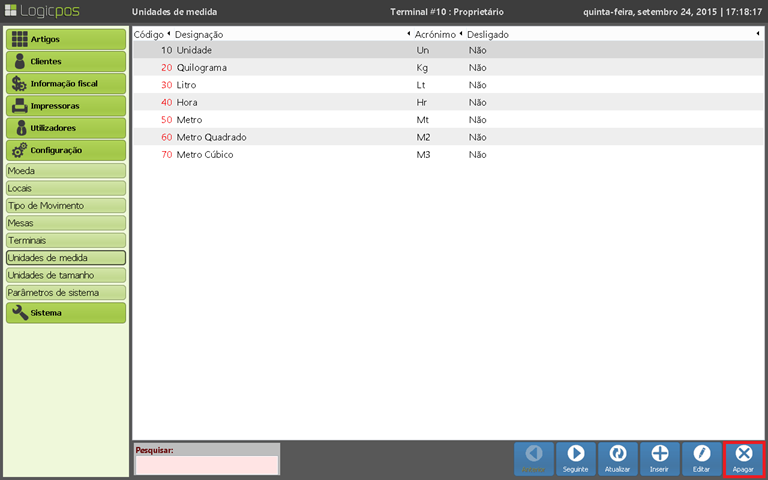The height and width of the screenshot is (480, 768).
Task: Open the Sistema section
Action: (66, 312)
